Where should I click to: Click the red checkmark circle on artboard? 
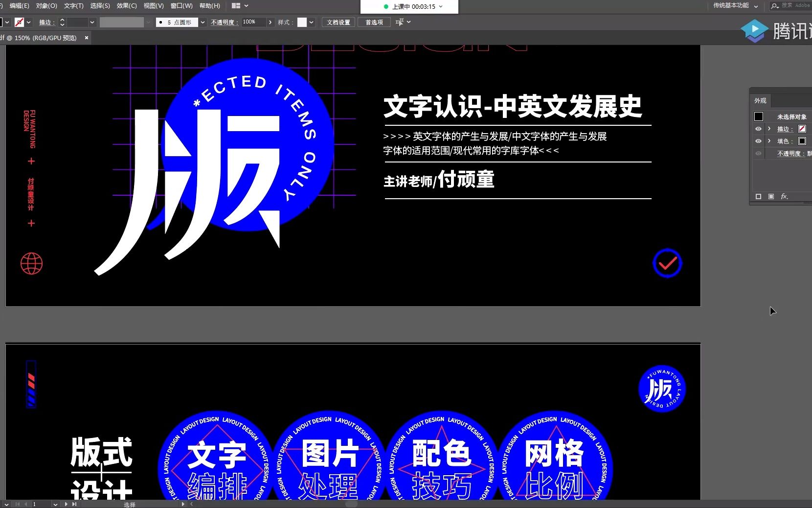click(667, 263)
